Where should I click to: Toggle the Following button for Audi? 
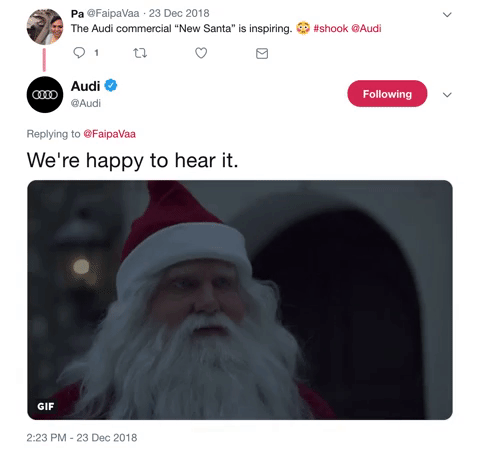click(x=387, y=94)
